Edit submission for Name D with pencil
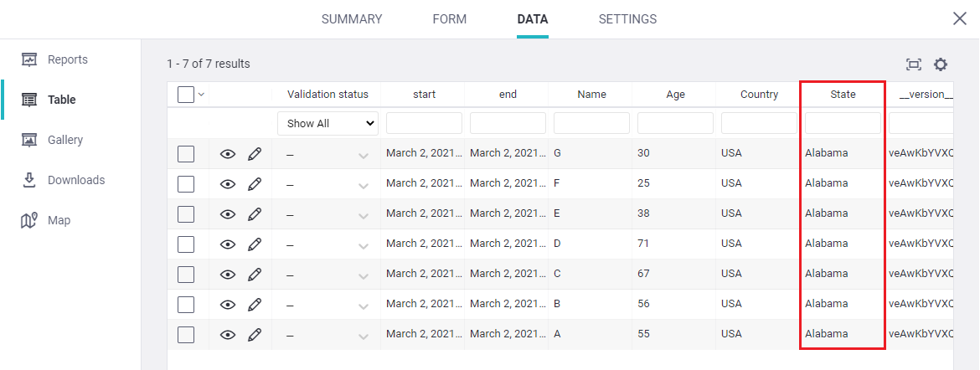Image resolution: width=980 pixels, height=370 pixels. pos(255,244)
